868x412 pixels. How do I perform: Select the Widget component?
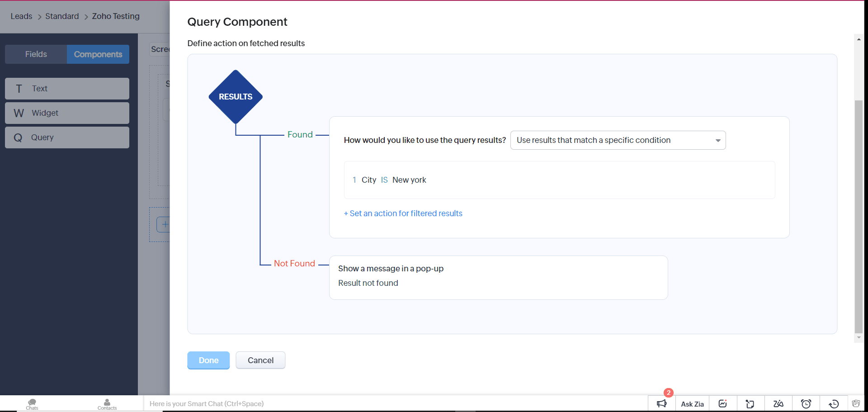point(67,113)
